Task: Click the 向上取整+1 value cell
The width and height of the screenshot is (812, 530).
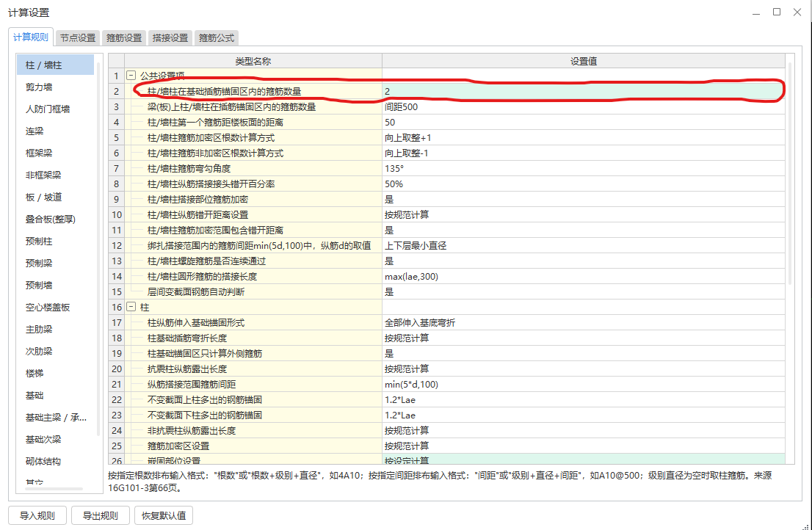Action: point(584,138)
